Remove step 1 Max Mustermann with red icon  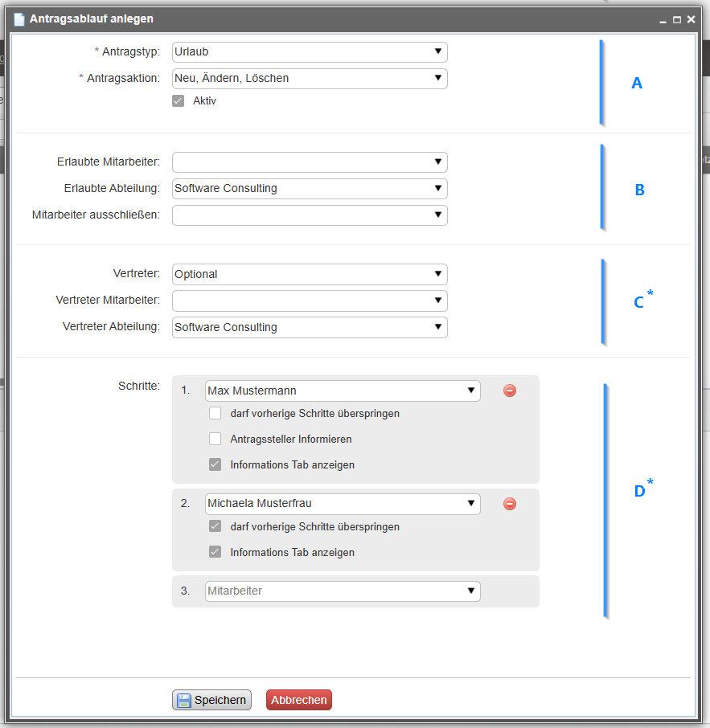coord(510,391)
